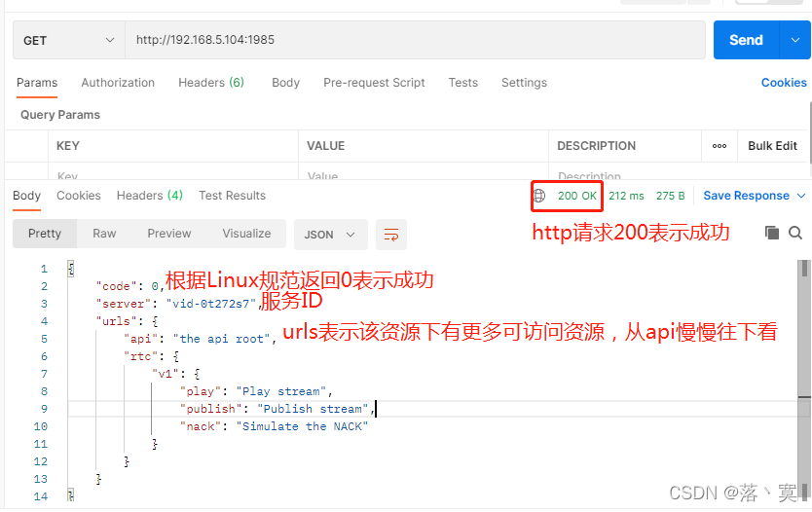Open the Test Results tab
This screenshot has width=812, height=512.
click(x=232, y=196)
